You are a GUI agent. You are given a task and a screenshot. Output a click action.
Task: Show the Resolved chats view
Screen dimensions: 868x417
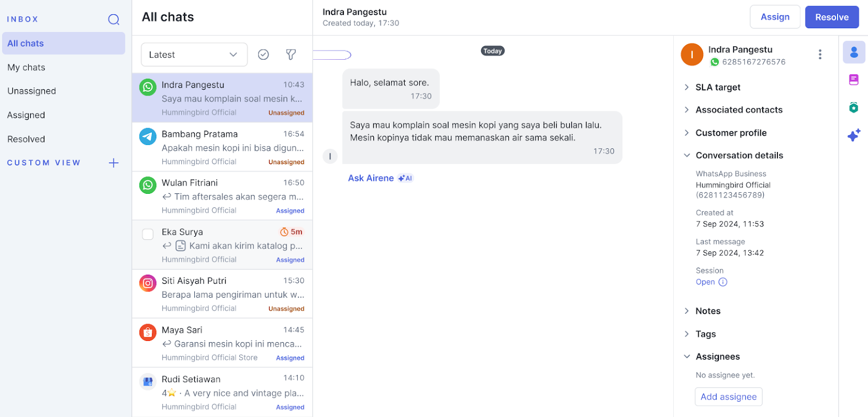click(26, 139)
